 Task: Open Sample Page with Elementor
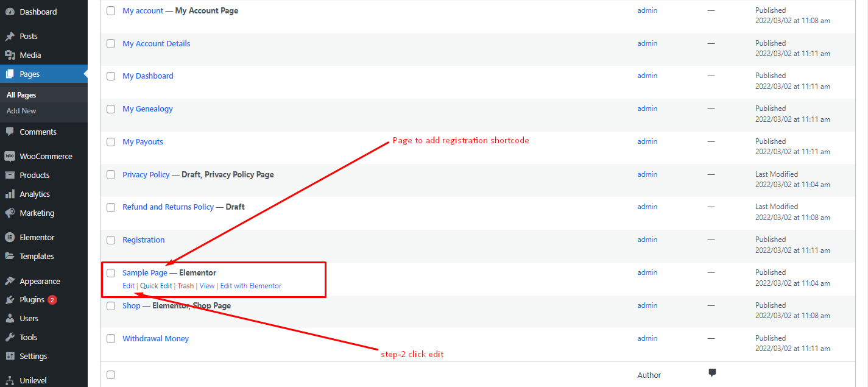251,285
